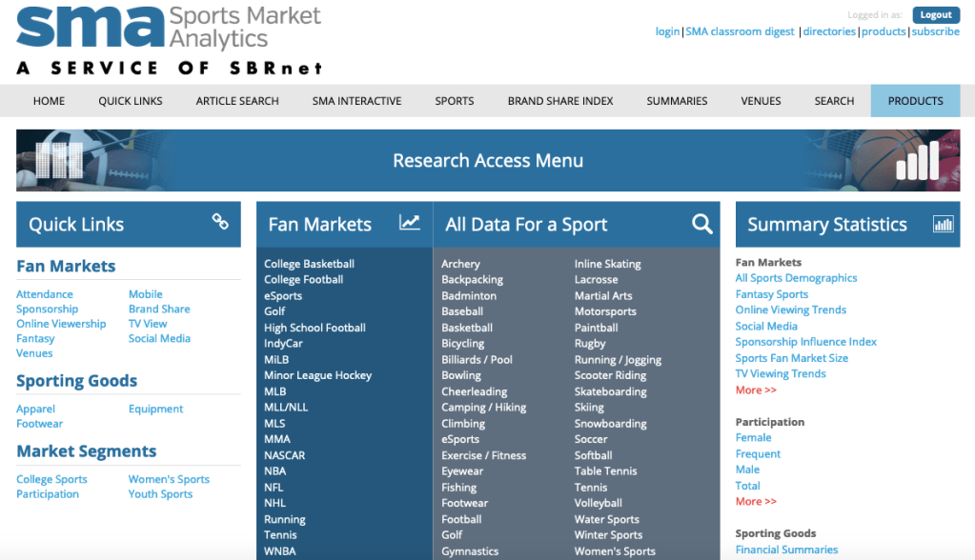
Task: Choose Lacrosse from the sports list
Action: pos(596,280)
